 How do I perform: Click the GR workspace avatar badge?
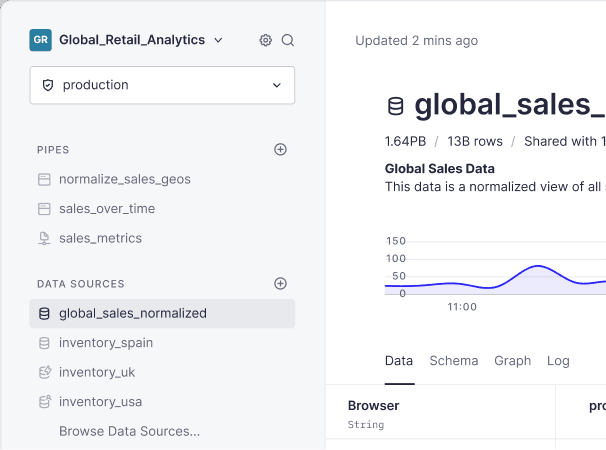(41, 40)
